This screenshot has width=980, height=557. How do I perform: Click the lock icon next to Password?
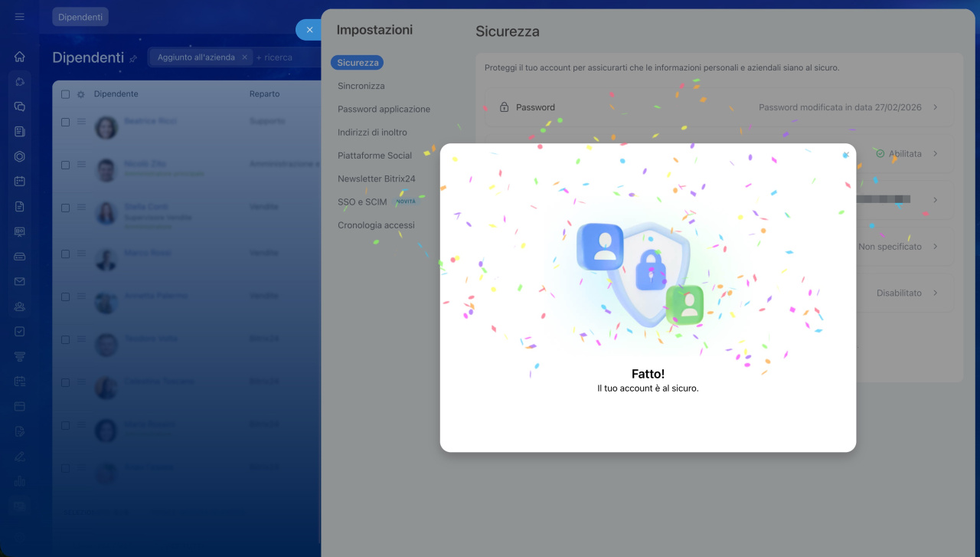click(x=504, y=107)
